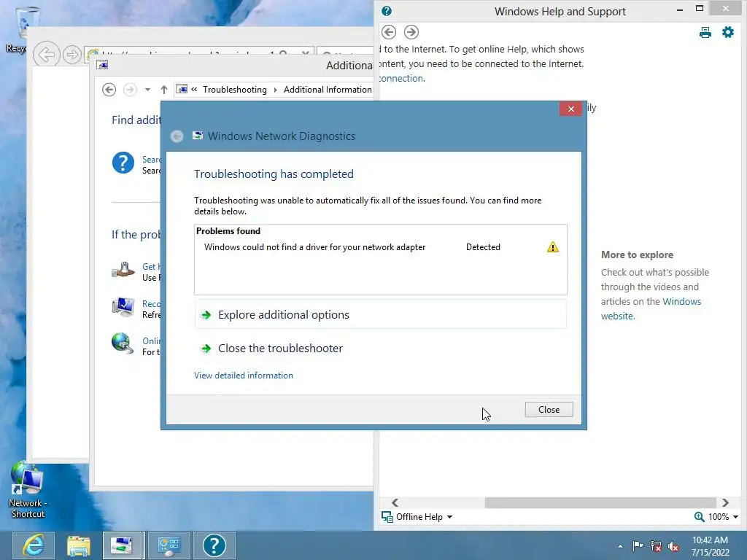Go up one level in Additional Information window

point(164,90)
